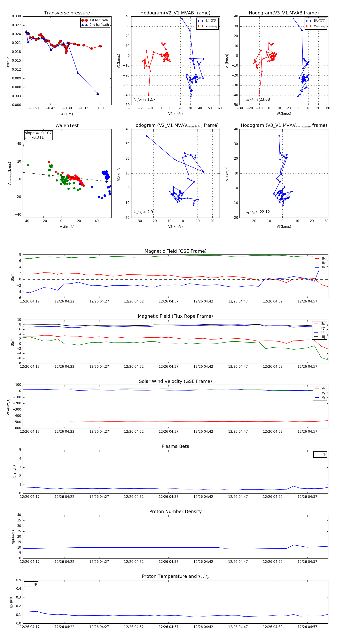Select the Vx legend entry

320,389
